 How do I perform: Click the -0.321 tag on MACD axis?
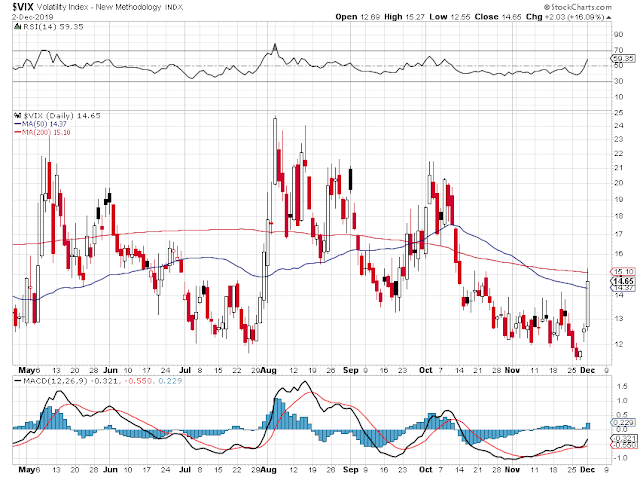coord(623,439)
